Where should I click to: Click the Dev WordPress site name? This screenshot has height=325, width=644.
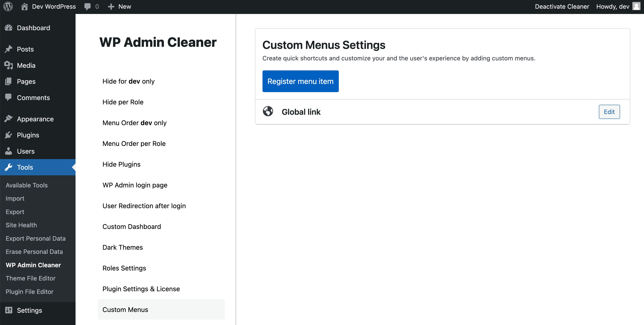pyautogui.click(x=54, y=6)
